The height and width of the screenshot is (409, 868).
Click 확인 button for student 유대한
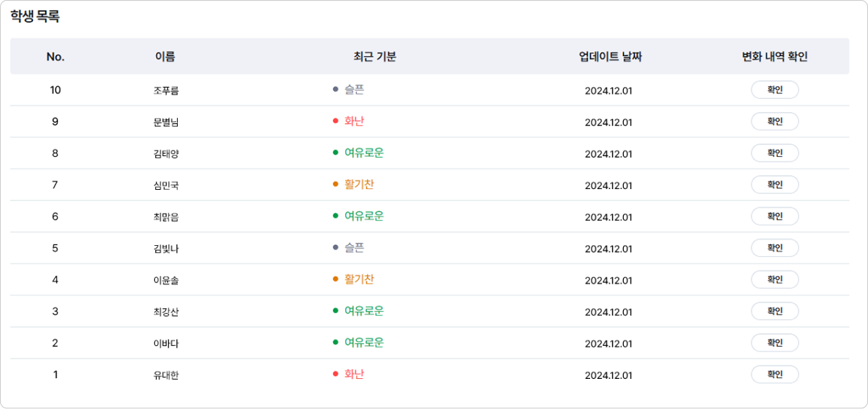click(774, 374)
